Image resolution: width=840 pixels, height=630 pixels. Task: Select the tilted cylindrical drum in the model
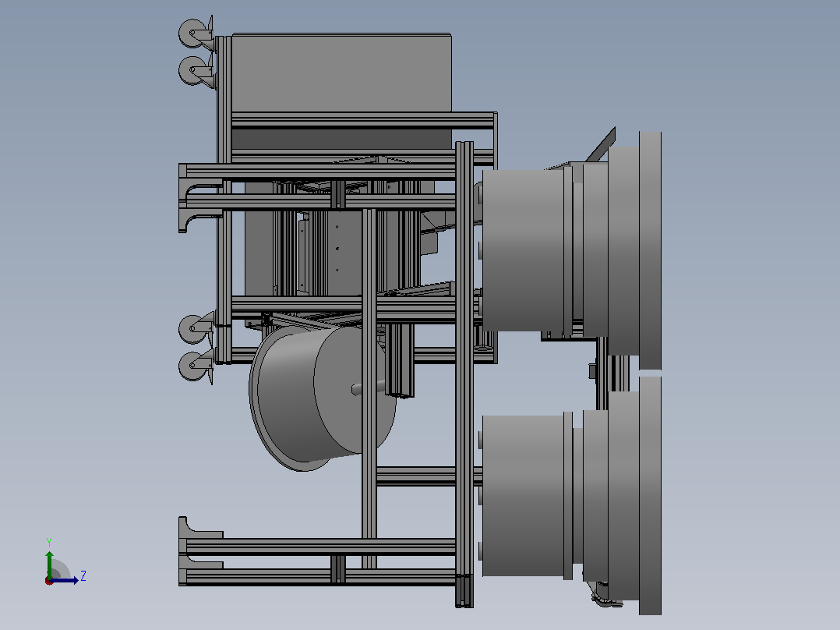pyautogui.click(x=322, y=398)
